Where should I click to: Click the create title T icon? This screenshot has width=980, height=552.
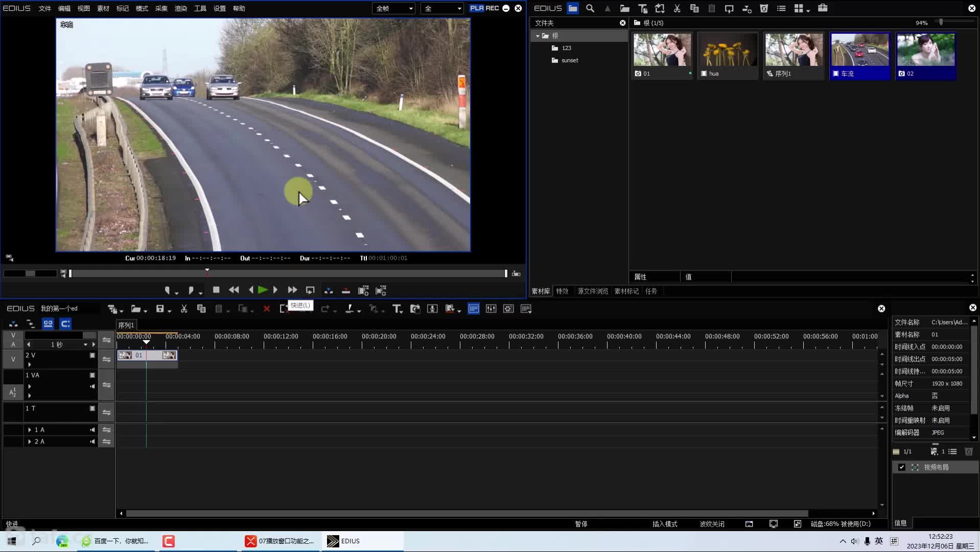[397, 309]
